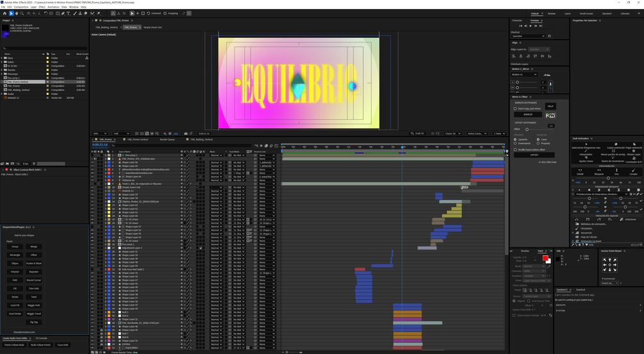
Task: Click the red foreground color swatch
Action: pyautogui.click(x=545, y=258)
